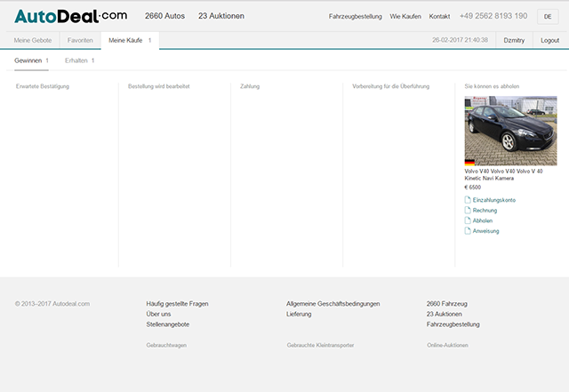Click the € 6500 price
This screenshot has width=569, height=392.
[x=472, y=188]
